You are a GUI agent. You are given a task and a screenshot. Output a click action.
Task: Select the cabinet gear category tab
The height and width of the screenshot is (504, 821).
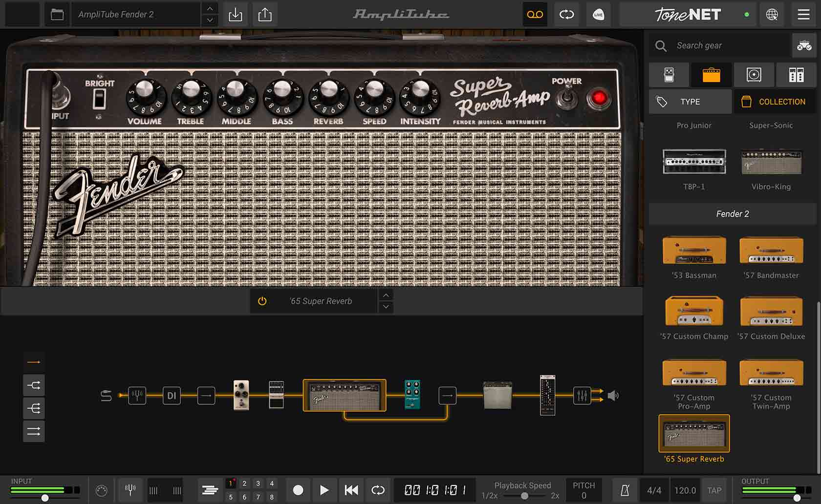754,75
